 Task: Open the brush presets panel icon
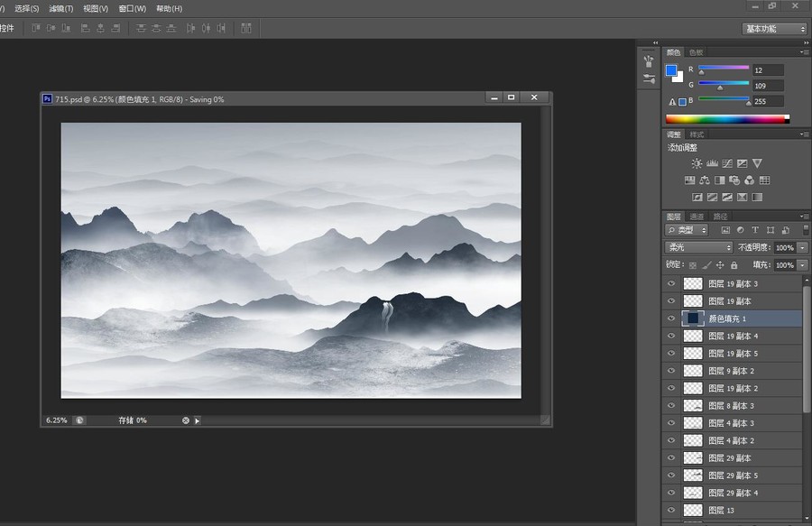click(649, 61)
